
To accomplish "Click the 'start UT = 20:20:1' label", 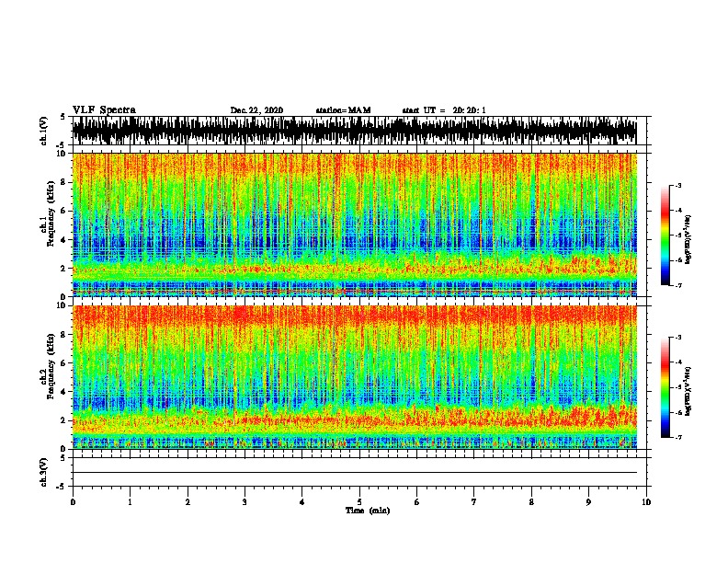I will [444, 110].
